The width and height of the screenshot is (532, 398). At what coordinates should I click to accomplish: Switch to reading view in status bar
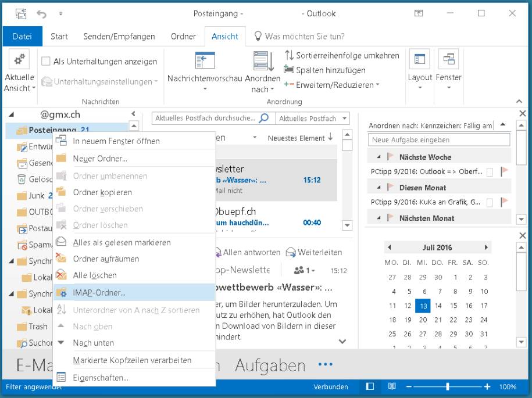pos(392,386)
